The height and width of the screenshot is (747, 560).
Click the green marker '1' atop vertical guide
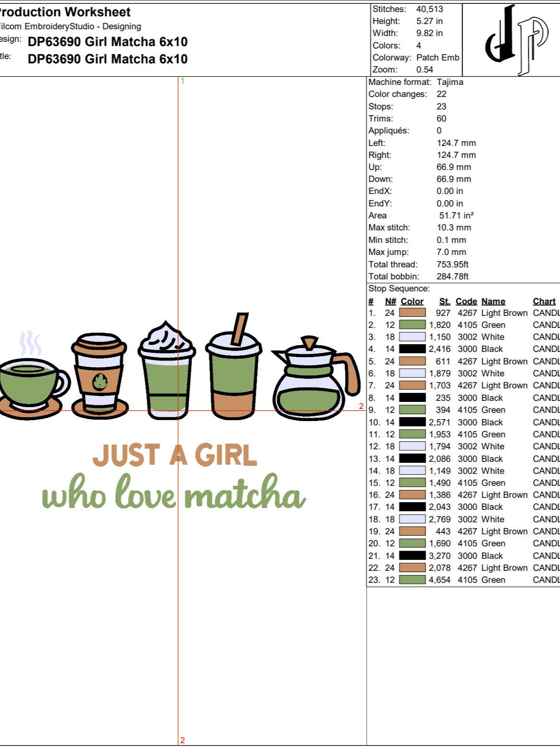coord(183,81)
